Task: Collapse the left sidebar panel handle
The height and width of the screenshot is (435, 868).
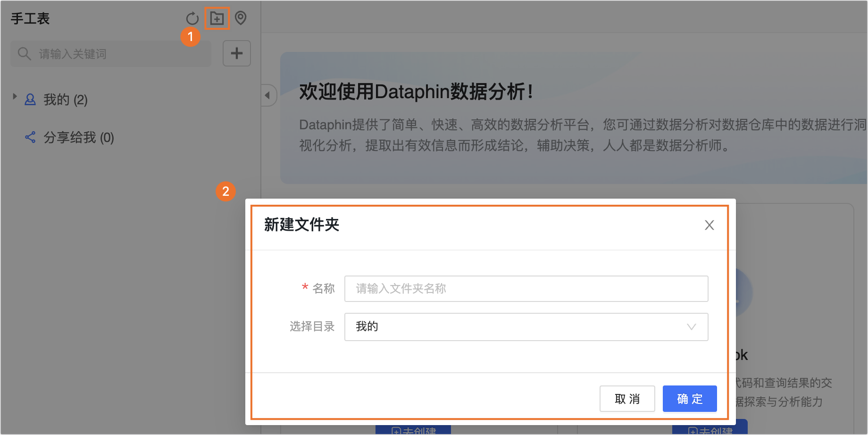Action: click(268, 95)
